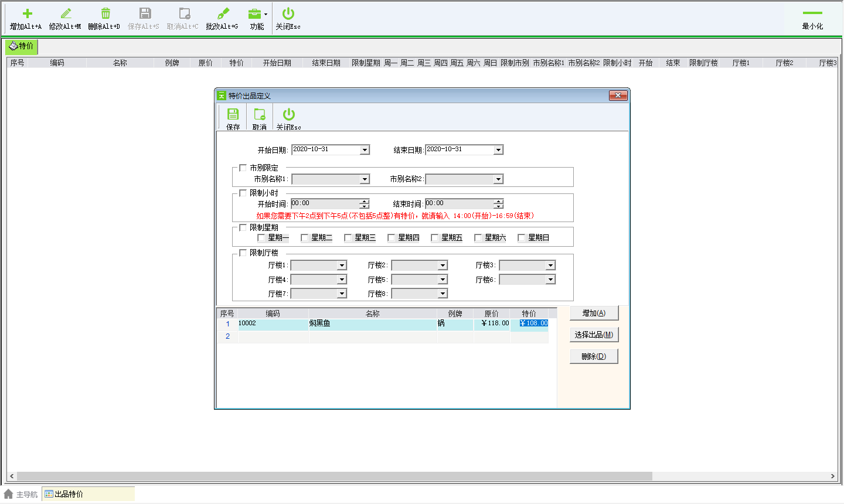Check the 星期二 checkbox
The width and height of the screenshot is (844, 504).
pyautogui.click(x=305, y=237)
